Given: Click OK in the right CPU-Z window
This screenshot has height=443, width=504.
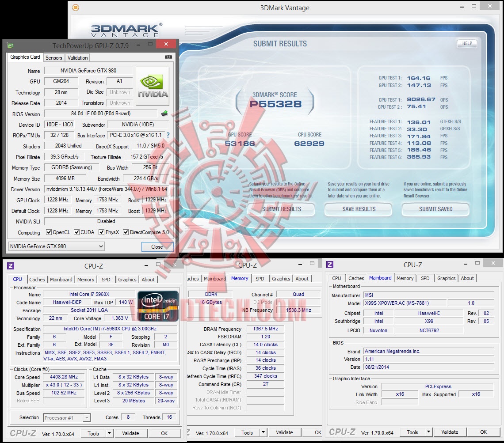Looking at the screenshot, I should coord(483,432).
